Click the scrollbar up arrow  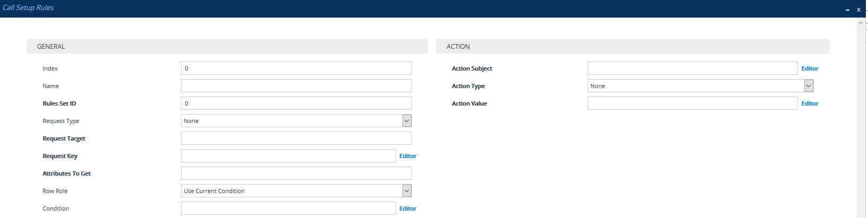[861, 23]
